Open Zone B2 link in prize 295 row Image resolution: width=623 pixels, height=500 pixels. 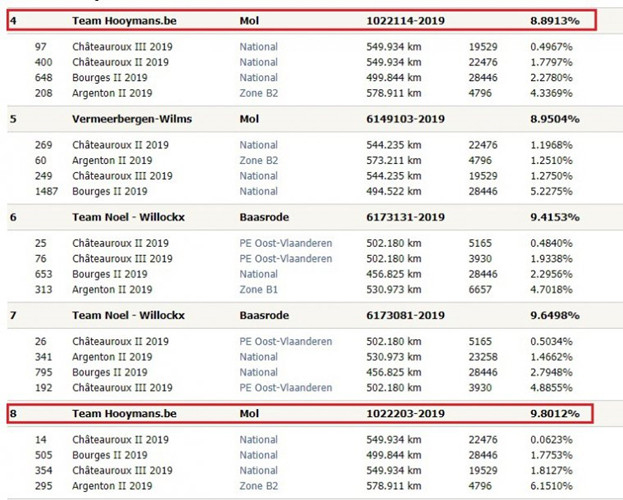point(258,485)
